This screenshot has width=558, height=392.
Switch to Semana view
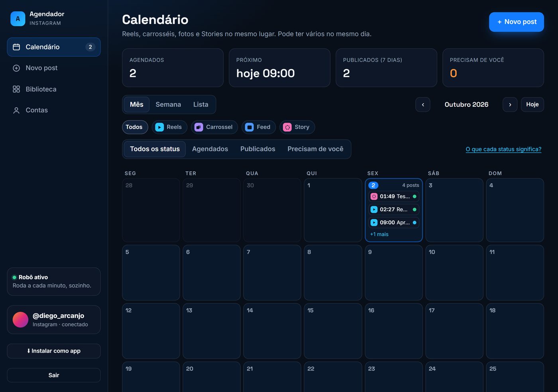(168, 104)
